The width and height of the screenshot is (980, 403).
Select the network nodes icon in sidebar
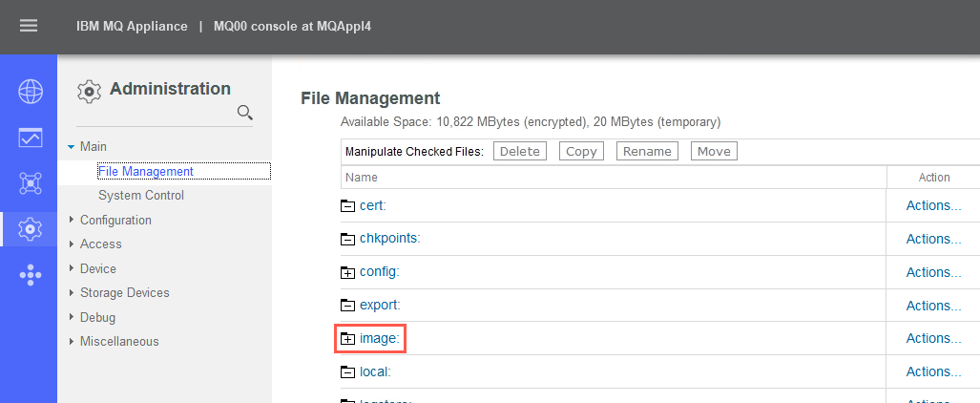[30, 183]
